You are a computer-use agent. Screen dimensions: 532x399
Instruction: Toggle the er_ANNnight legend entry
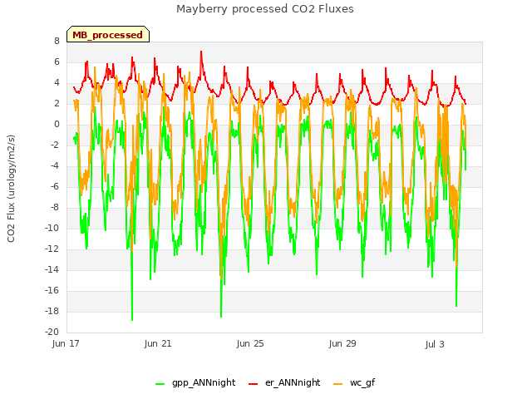tap(284, 383)
